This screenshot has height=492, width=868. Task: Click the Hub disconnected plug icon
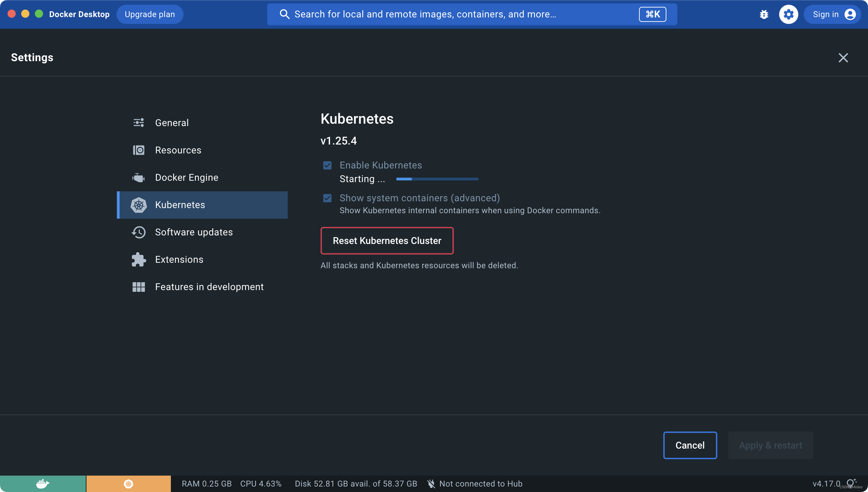(431, 484)
